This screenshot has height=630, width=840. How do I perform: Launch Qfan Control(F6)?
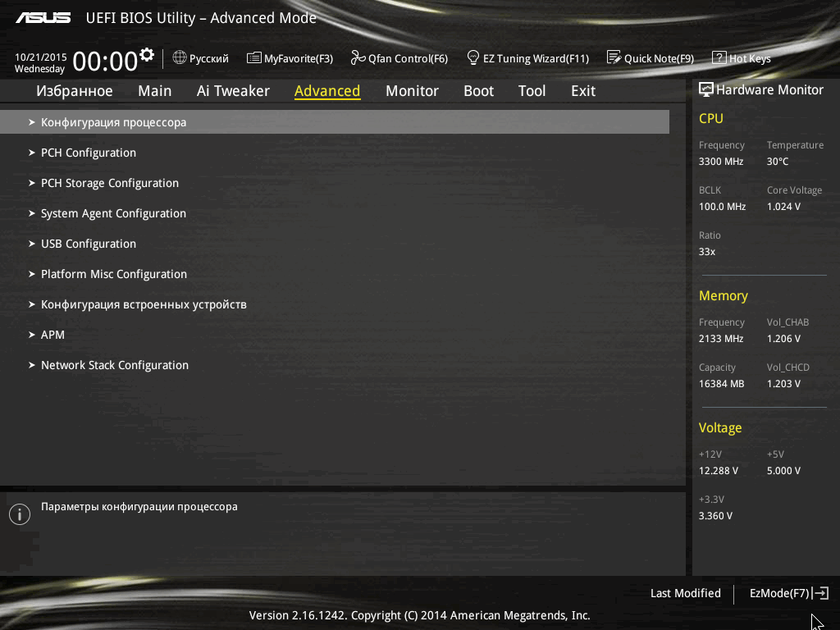click(x=399, y=58)
